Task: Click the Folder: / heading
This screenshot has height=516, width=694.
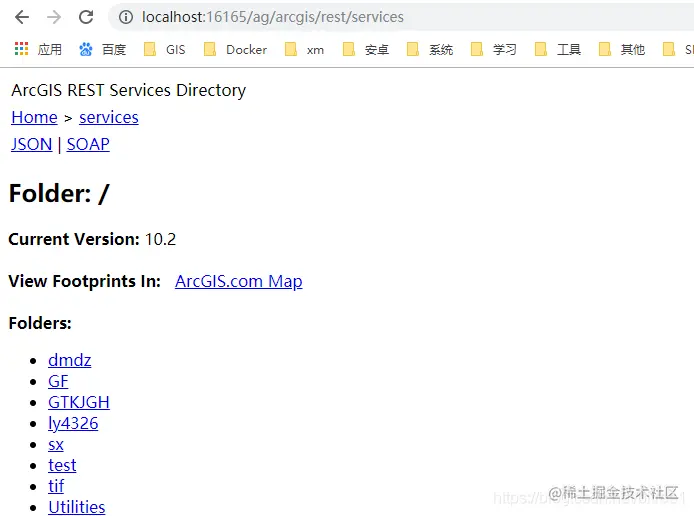Action: pyautogui.click(x=59, y=194)
